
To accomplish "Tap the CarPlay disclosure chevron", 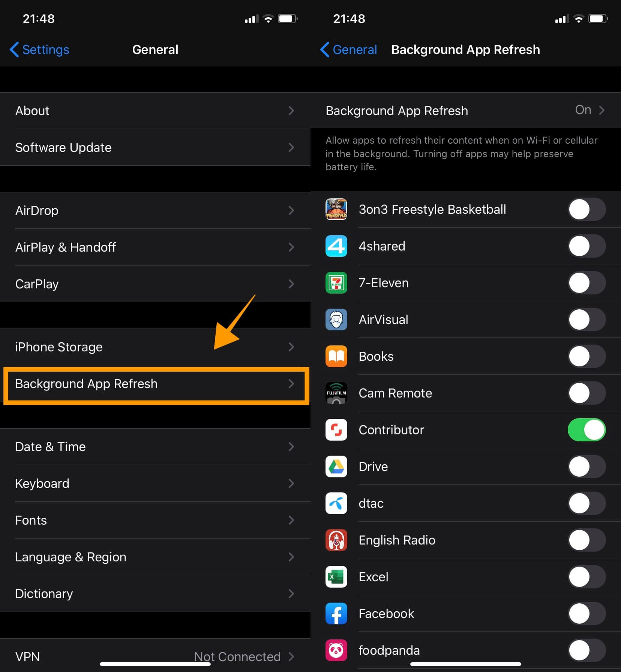I will 291,284.
